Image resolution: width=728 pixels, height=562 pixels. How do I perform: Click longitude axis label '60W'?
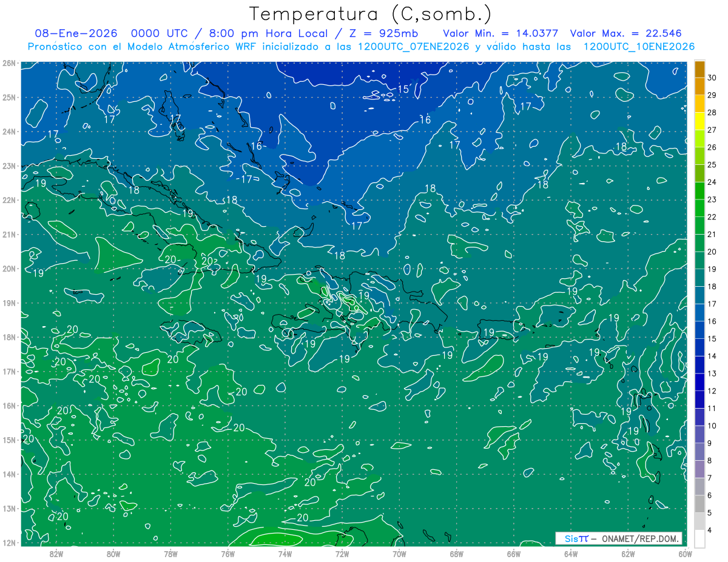point(685,554)
